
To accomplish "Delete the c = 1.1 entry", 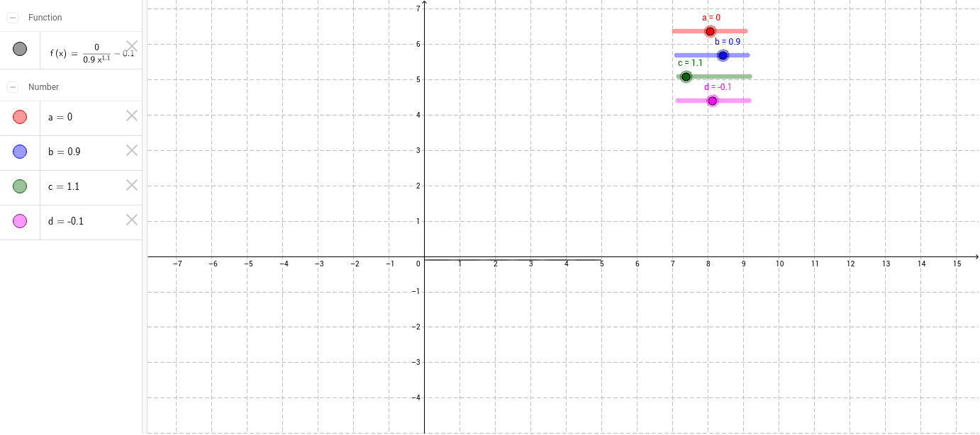I will click(x=132, y=185).
